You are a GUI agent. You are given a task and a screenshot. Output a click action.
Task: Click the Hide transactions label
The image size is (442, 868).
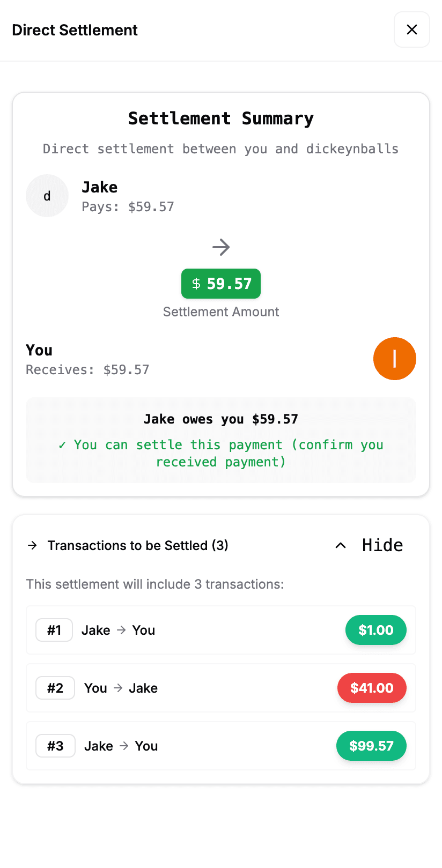(x=382, y=545)
